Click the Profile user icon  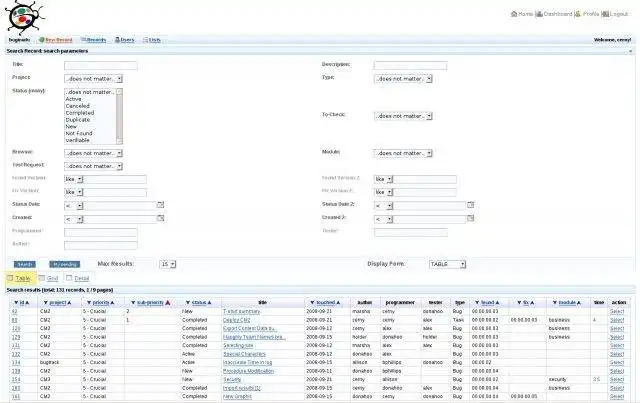tap(578, 14)
